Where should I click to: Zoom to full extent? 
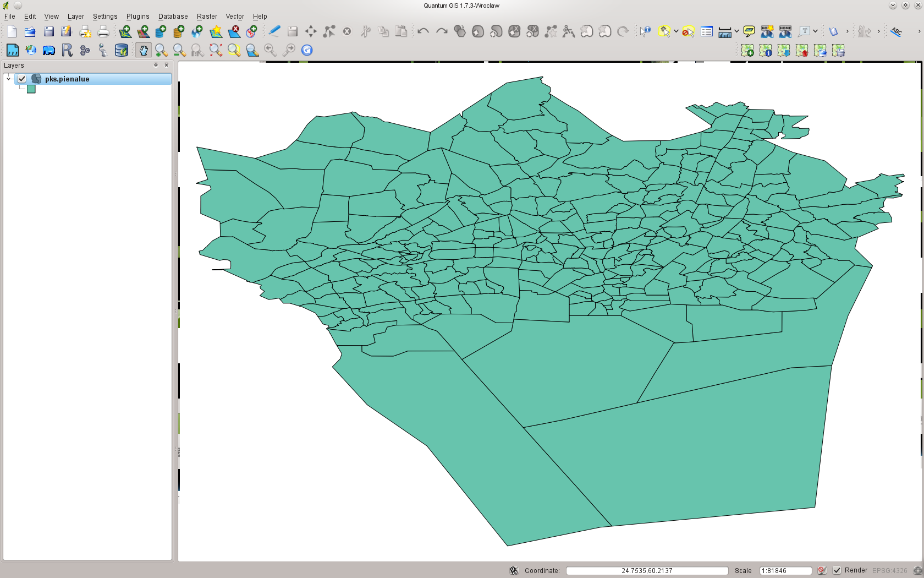click(216, 50)
